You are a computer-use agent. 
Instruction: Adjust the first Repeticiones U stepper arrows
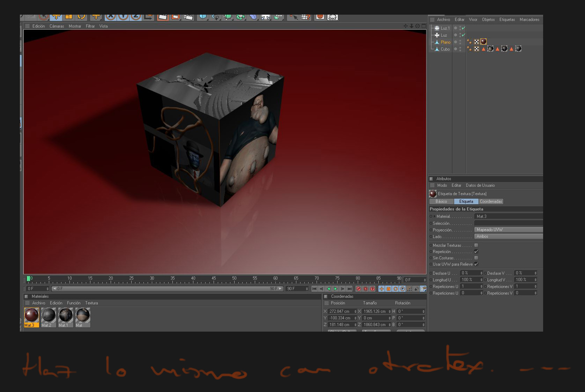pos(481,286)
